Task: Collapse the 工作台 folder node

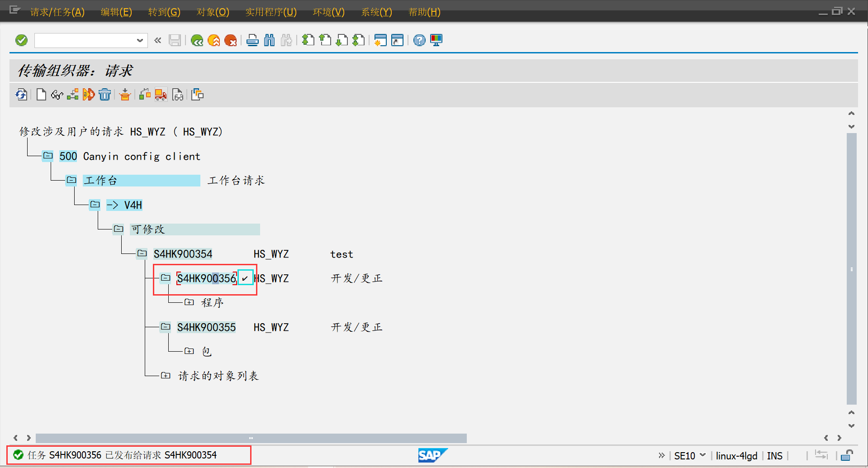Action: (x=71, y=180)
